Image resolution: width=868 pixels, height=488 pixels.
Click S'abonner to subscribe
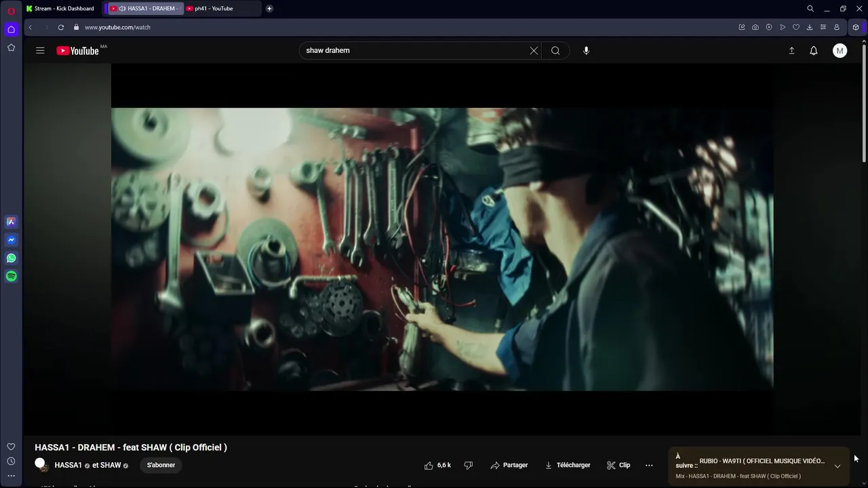[161, 465]
